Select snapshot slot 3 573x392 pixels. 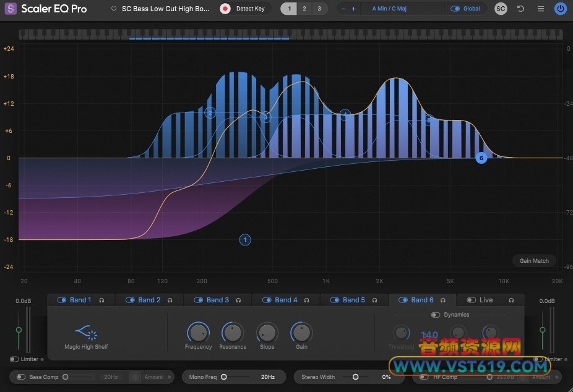point(319,9)
